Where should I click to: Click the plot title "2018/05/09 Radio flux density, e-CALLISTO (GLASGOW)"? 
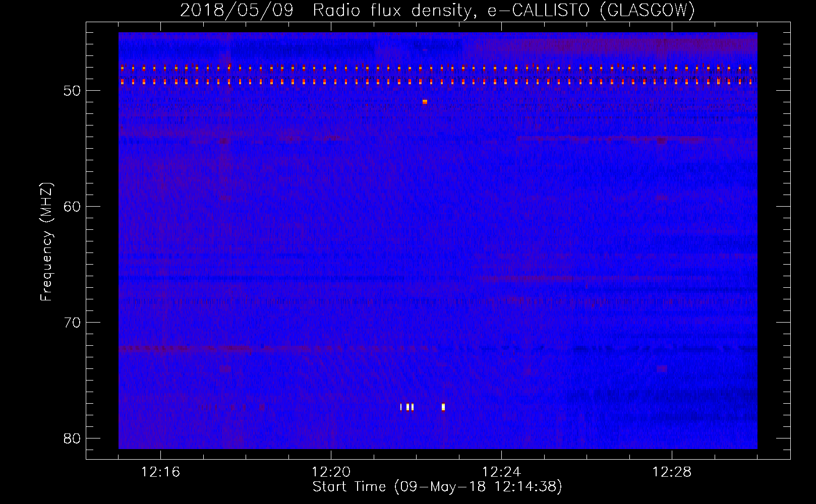(437, 10)
